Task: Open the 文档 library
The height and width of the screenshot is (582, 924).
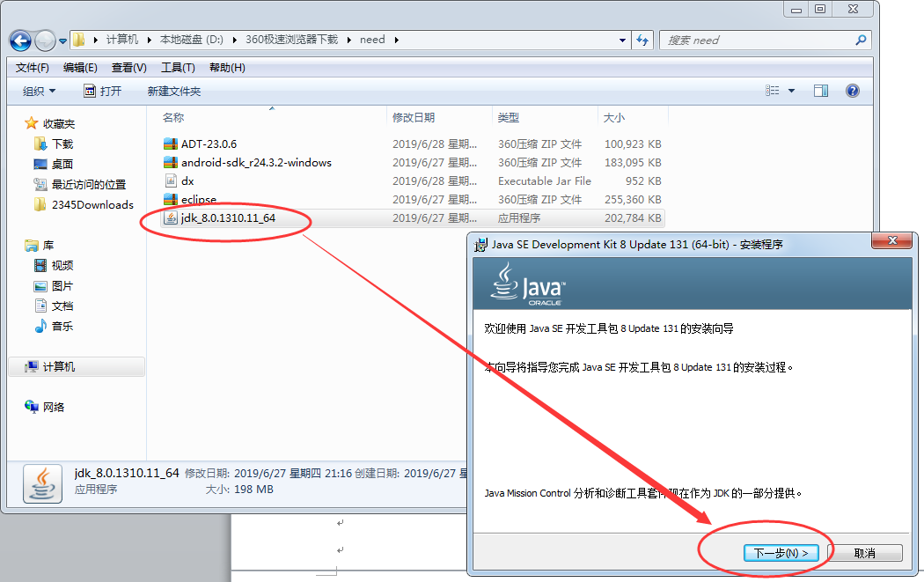Action: (62, 306)
